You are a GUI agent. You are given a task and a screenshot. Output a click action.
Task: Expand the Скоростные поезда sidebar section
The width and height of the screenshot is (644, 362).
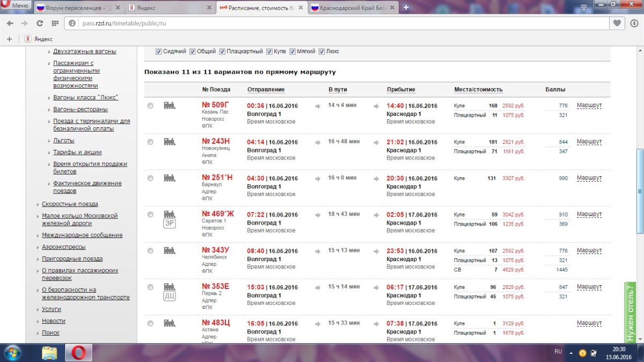[70, 204]
